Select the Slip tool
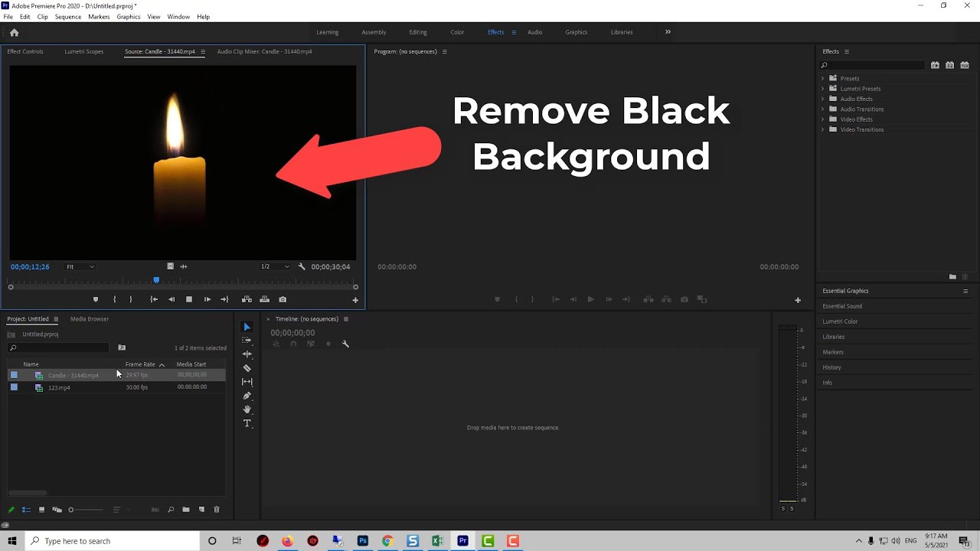 pyautogui.click(x=247, y=382)
